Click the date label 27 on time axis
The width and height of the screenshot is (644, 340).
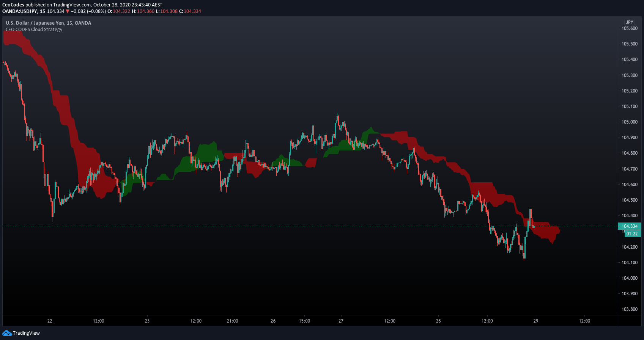(341, 321)
